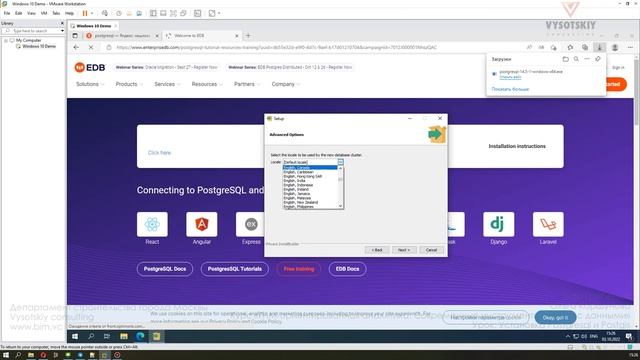Open downloads folder icon in downloads popup
640x360 pixels.
pos(565,59)
